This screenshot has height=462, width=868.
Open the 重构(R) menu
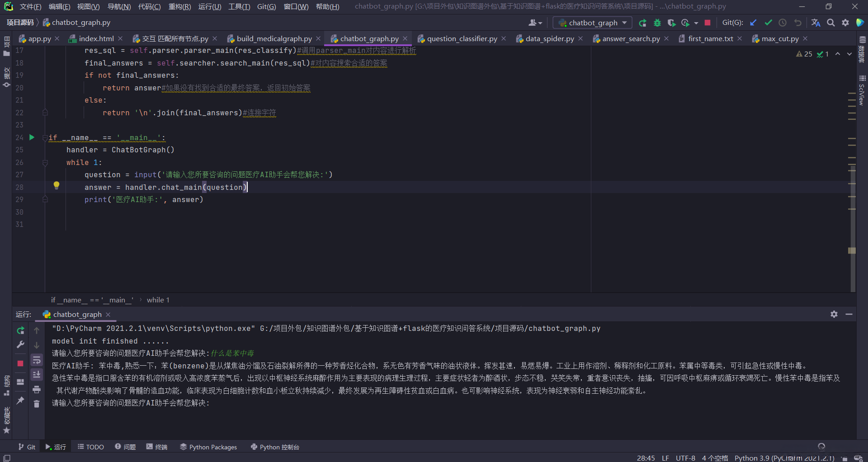179,6
